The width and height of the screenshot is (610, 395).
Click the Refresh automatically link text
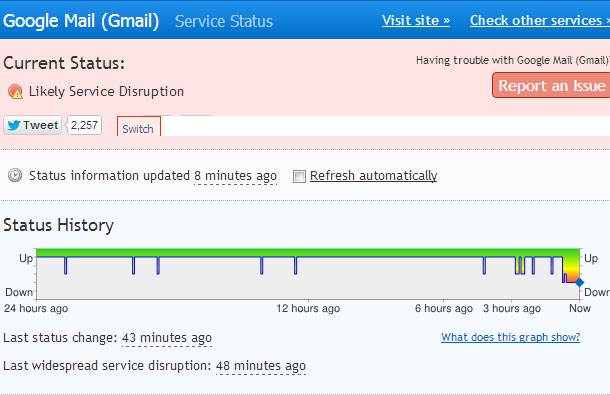[x=373, y=176]
